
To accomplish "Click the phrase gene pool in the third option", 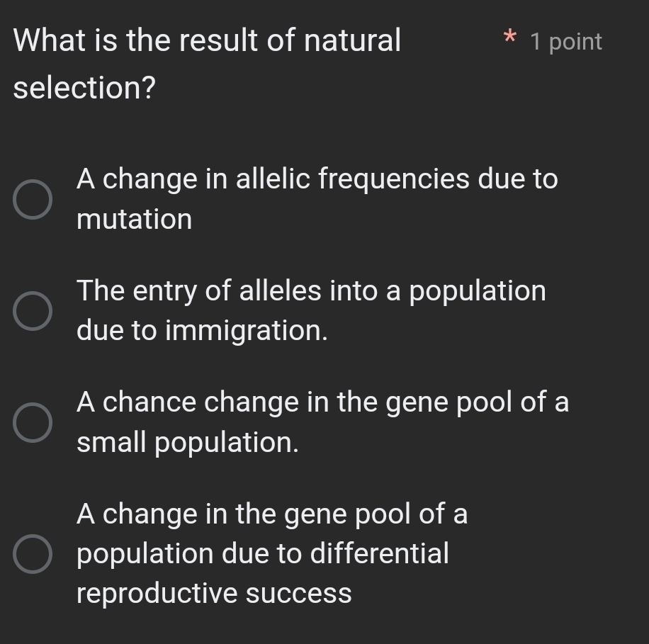I will [x=451, y=402].
